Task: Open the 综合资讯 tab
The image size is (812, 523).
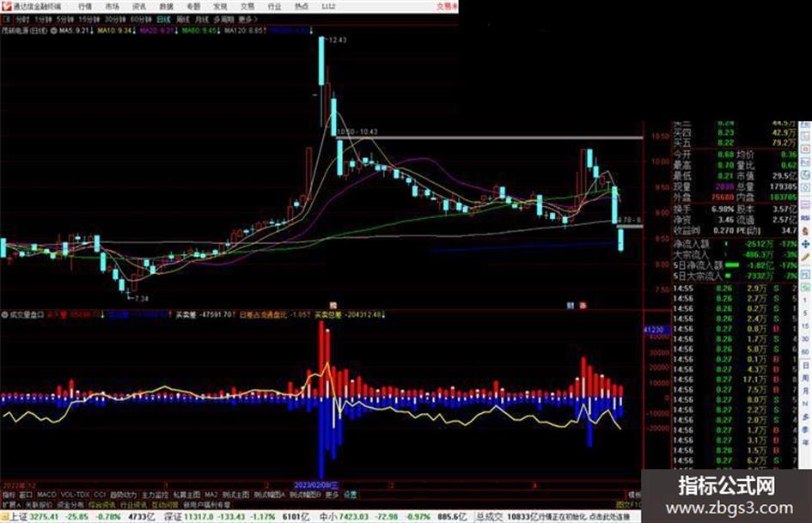Action: click(x=101, y=504)
